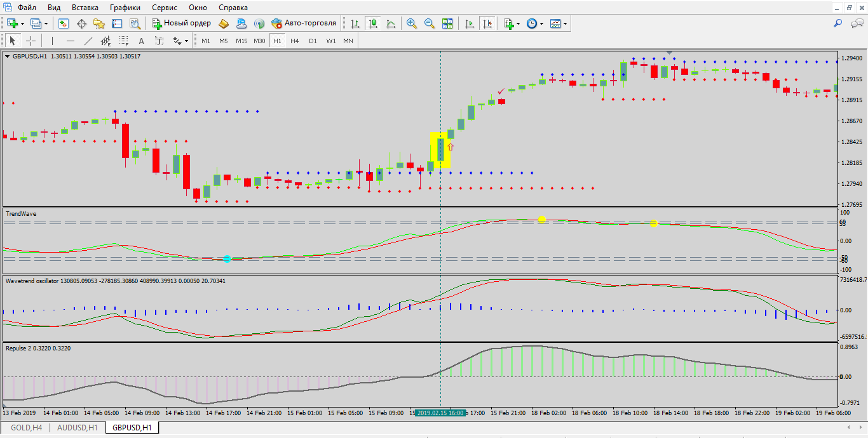
Task: Click the Новый ордер button
Action: tap(182, 23)
